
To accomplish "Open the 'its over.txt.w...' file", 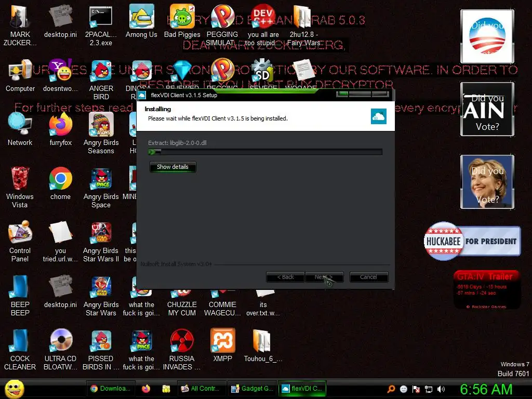I will 263,303.
